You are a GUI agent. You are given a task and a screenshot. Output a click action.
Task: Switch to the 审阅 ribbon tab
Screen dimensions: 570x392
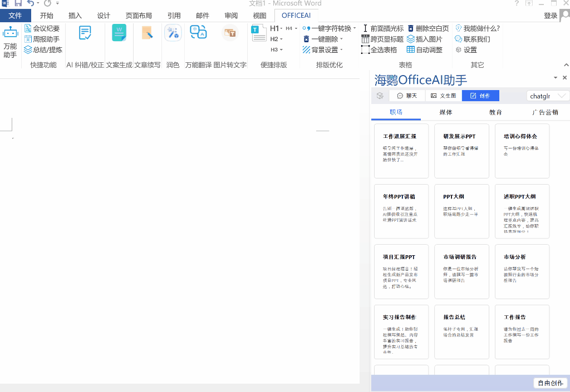click(231, 15)
